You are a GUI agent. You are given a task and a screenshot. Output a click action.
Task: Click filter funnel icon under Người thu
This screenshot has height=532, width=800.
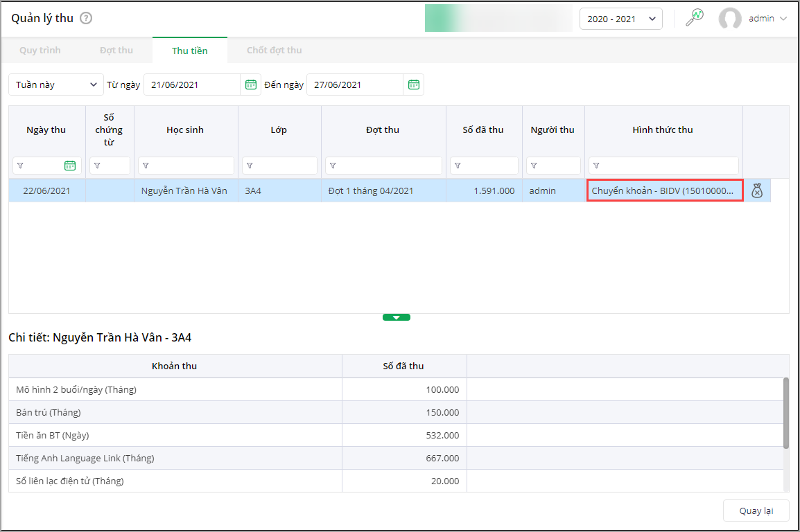534,166
